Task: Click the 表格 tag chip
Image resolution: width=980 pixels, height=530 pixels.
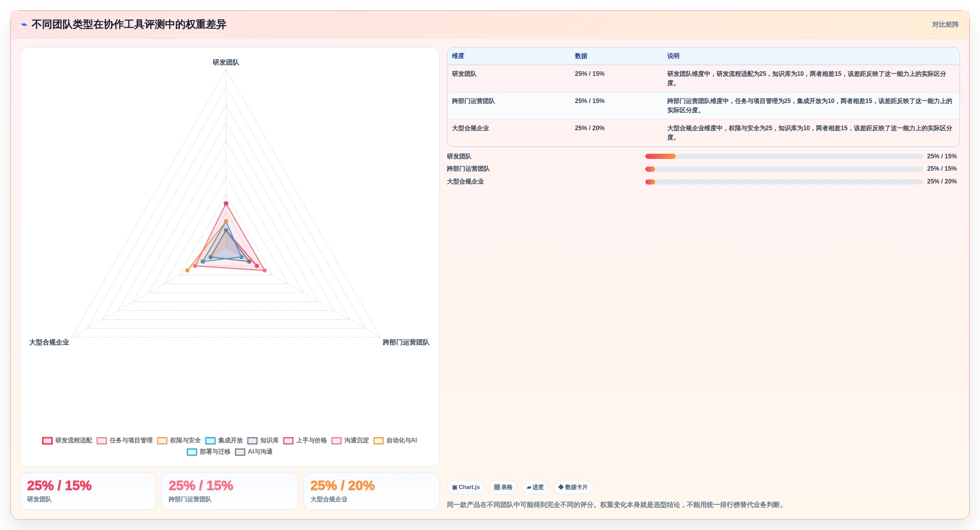Action: click(503, 487)
